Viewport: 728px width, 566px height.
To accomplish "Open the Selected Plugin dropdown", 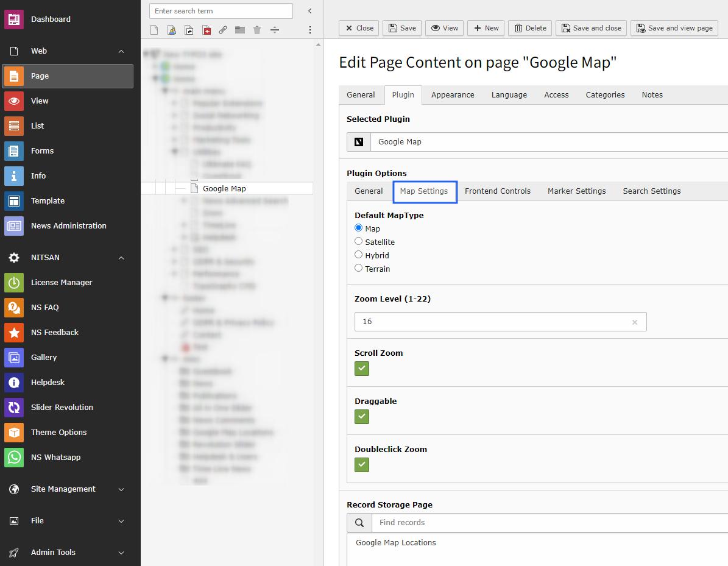I will click(x=549, y=142).
